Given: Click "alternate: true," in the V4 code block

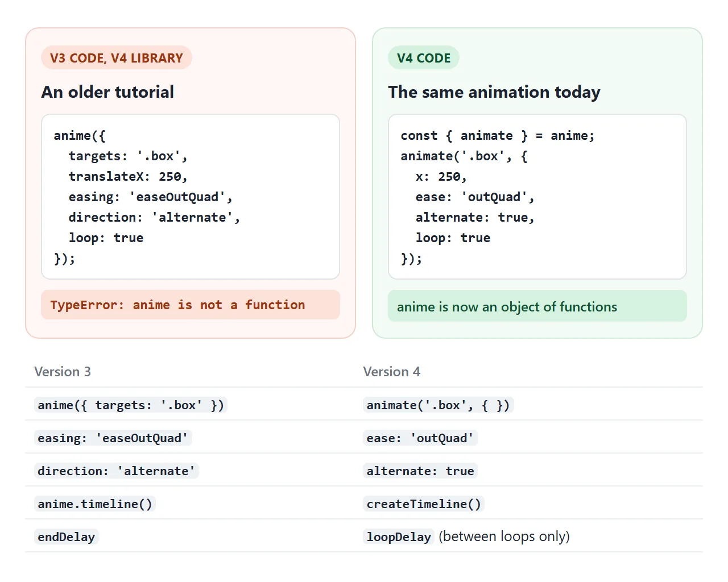Looking at the screenshot, I should [475, 218].
